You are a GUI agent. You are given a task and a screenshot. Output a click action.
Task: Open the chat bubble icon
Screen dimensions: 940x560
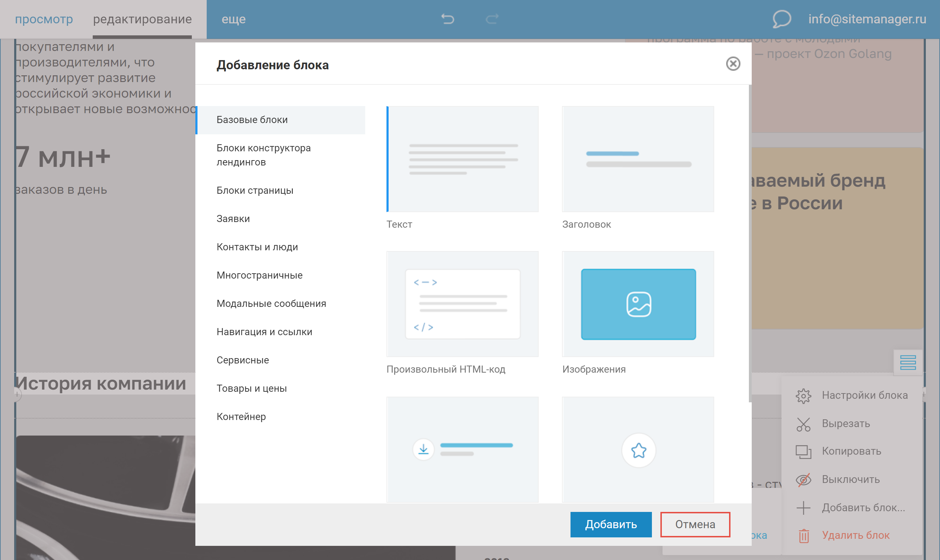click(781, 19)
